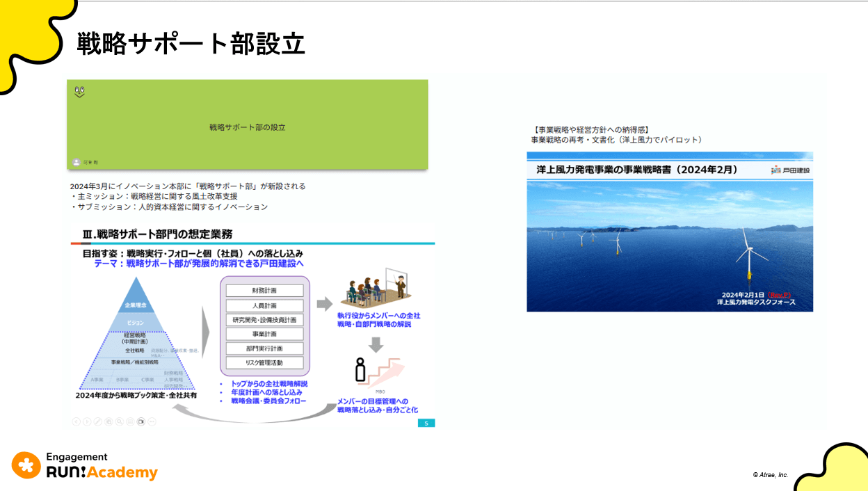Click the next slide arrow icon
Image resolution: width=868 pixels, height=491 pixels.
[x=87, y=421]
